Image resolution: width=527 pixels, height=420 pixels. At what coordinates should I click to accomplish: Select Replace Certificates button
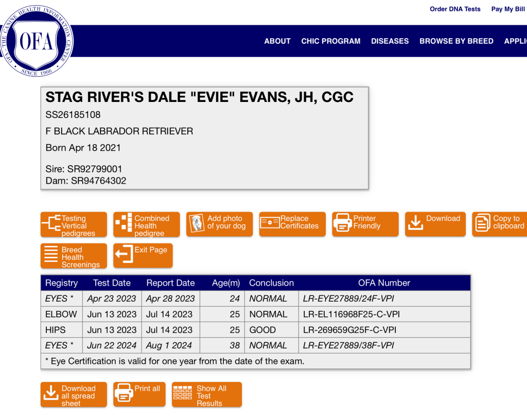point(292,224)
